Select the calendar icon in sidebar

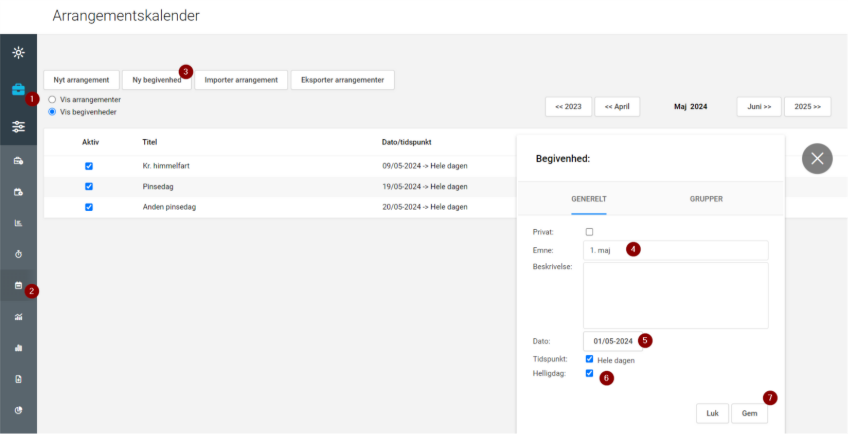tap(18, 286)
